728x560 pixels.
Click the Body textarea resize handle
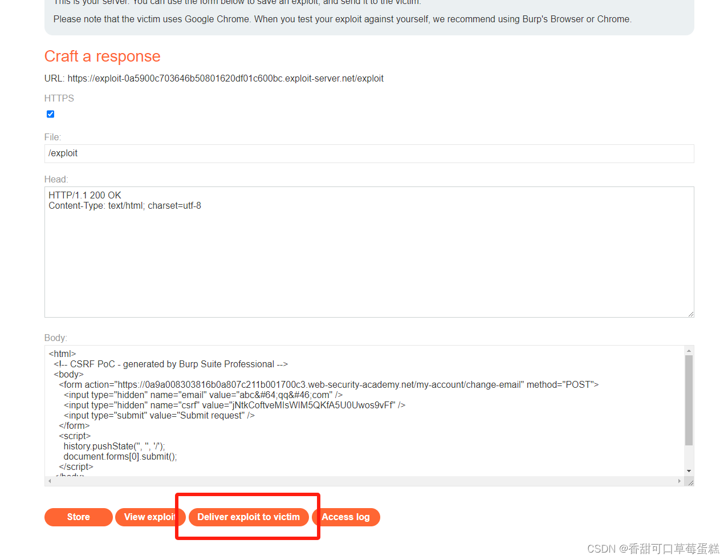pyautogui.click(x=690, y=482)
